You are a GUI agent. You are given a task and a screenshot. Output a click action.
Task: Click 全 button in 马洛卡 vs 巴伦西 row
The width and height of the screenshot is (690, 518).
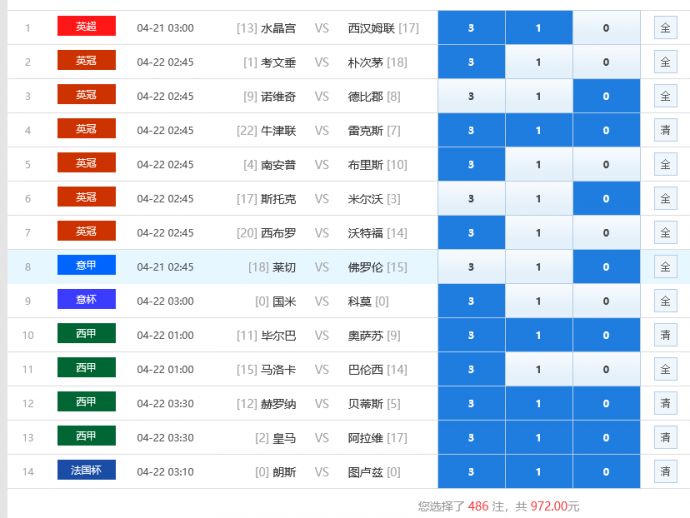[x=665, y=369]
